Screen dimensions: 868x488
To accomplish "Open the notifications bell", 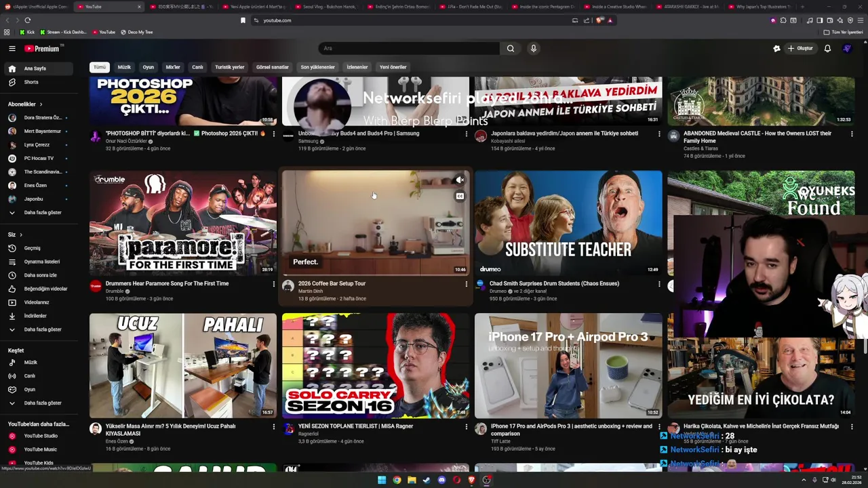I will (827, 48).
